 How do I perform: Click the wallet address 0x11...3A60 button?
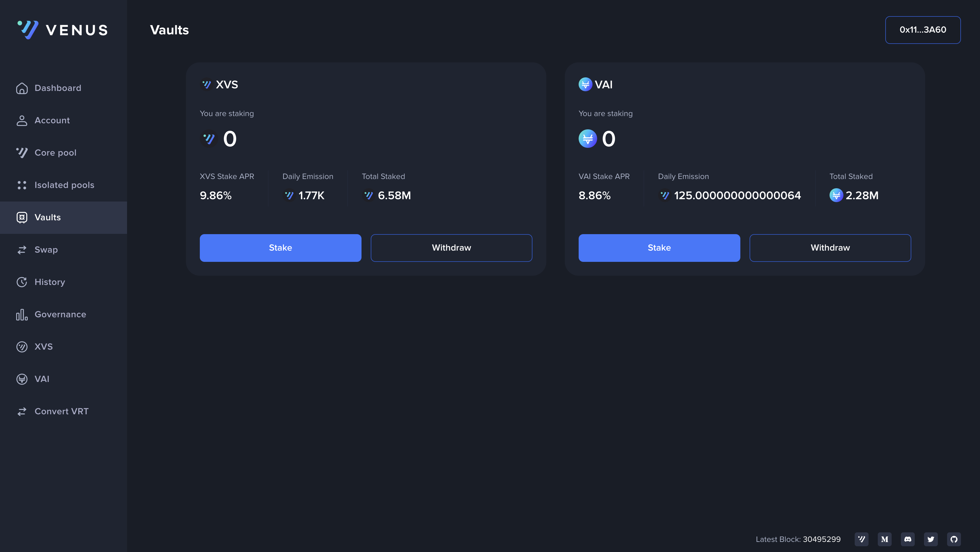pyautogui.click(x=922, y=30)
